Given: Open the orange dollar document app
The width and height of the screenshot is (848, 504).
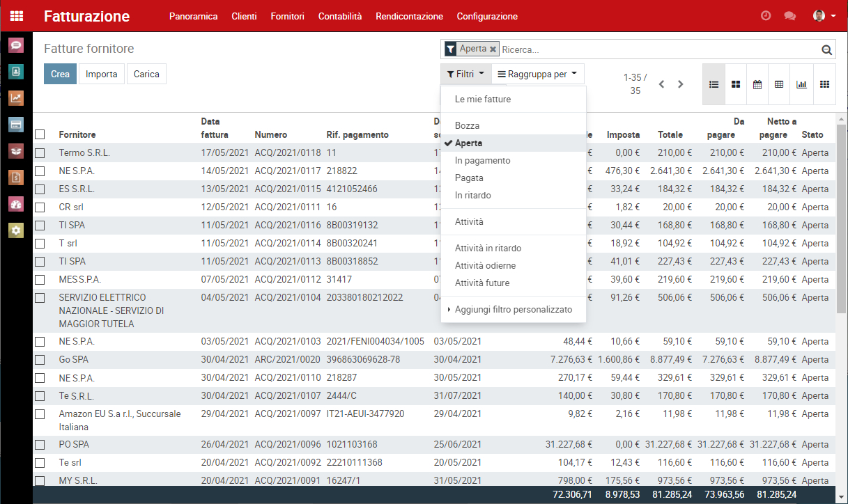Looking at the screenshot, I should pyautogui.click(x=16, y=178).
